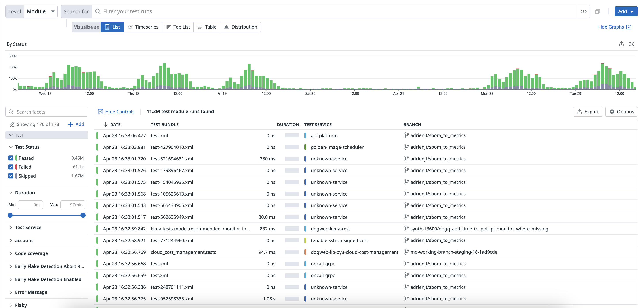Open the Level Module dropdown

40,11
